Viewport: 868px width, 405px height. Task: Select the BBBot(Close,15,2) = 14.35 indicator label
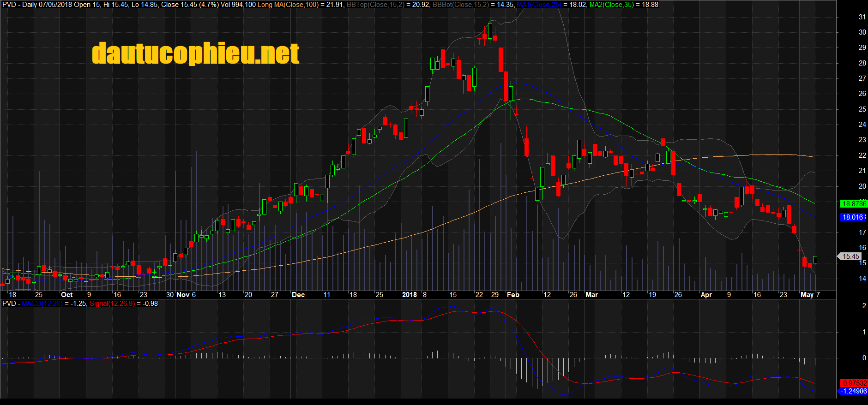(474, 5)
